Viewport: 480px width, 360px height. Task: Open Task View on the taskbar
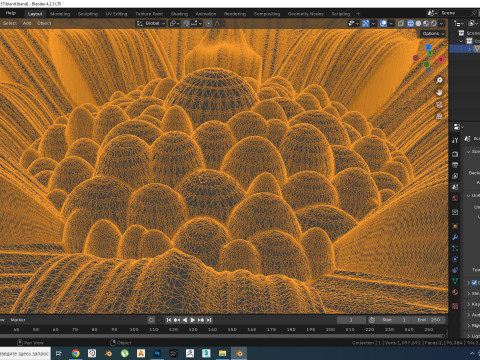(x=59, y=353)
